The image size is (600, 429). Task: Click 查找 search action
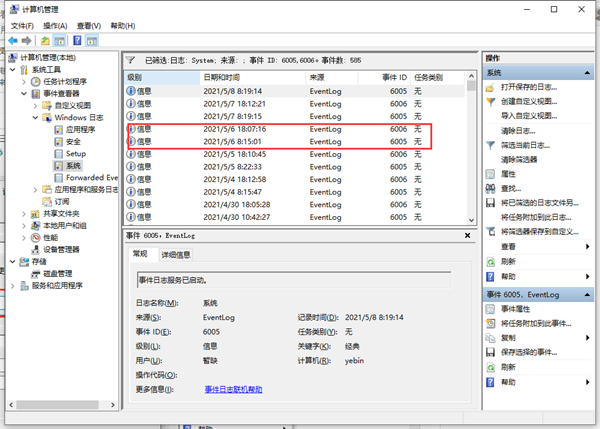(511, 187)
